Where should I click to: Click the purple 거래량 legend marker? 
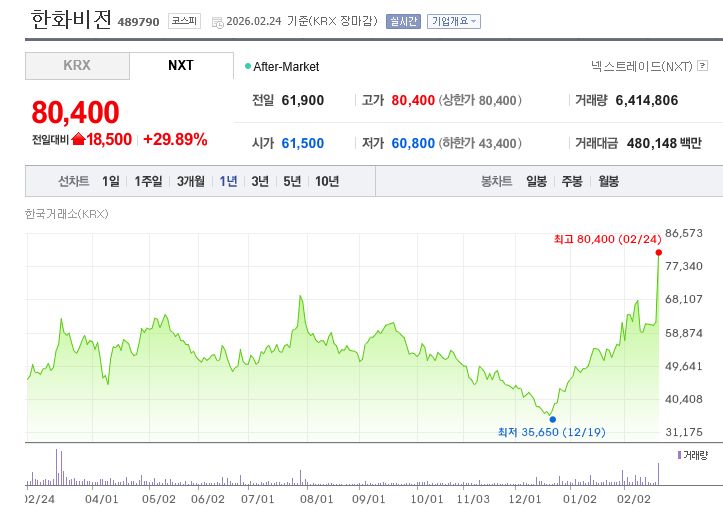point(679,455)
